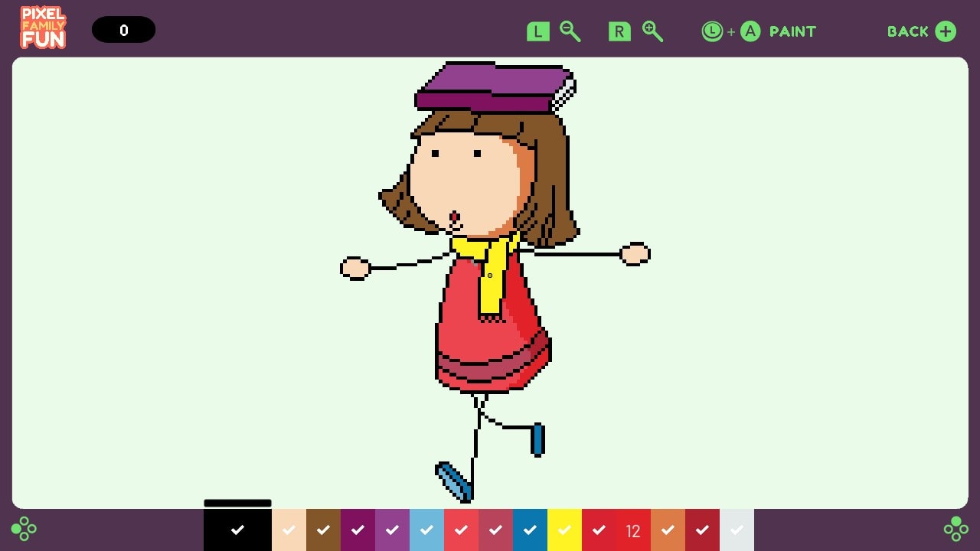
Task: Click the green flower icon bottom right
Action: click(955, 529)
